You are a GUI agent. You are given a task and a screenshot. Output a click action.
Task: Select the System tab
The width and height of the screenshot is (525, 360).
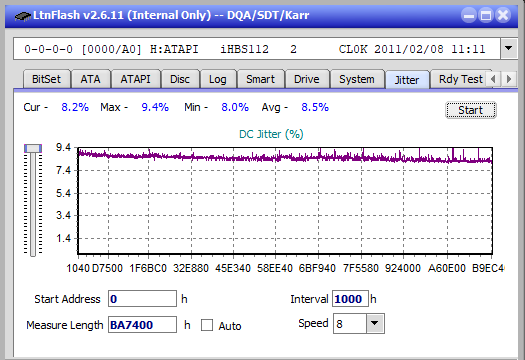click(357, 79)
